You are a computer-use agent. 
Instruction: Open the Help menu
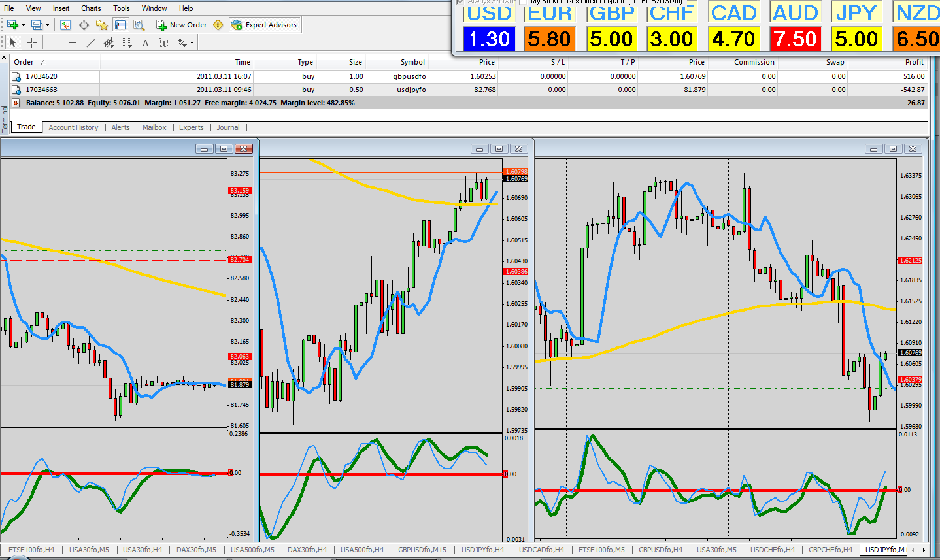pyautogui.click(x=186, y=8)
